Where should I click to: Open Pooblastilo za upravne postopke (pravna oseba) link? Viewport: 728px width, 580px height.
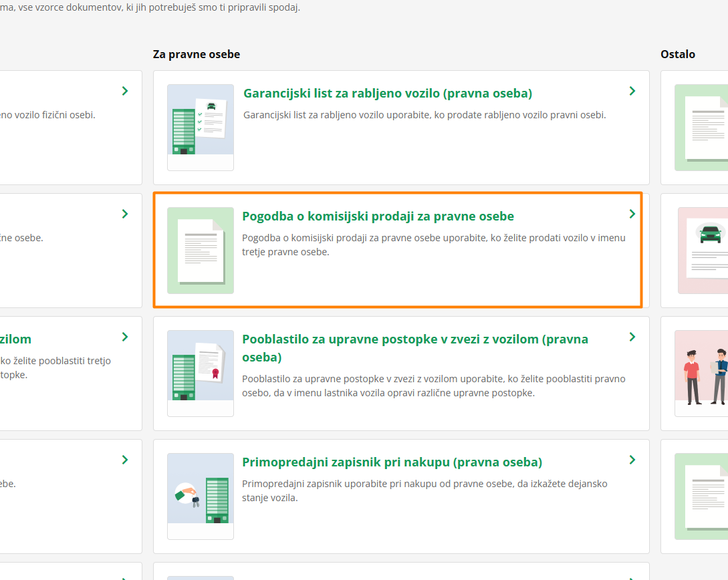point(414,339)
